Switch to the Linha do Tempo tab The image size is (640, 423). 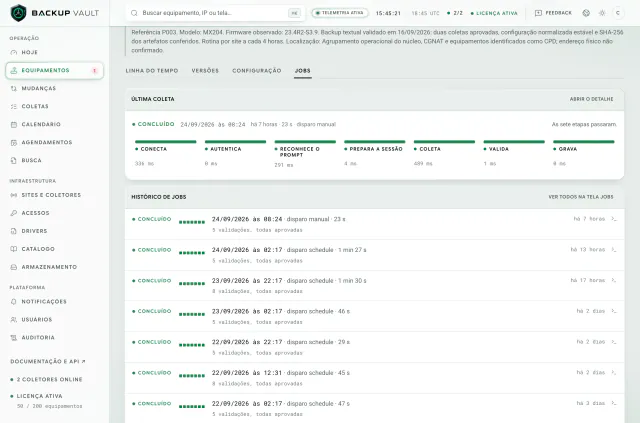[x=152, y=71]
